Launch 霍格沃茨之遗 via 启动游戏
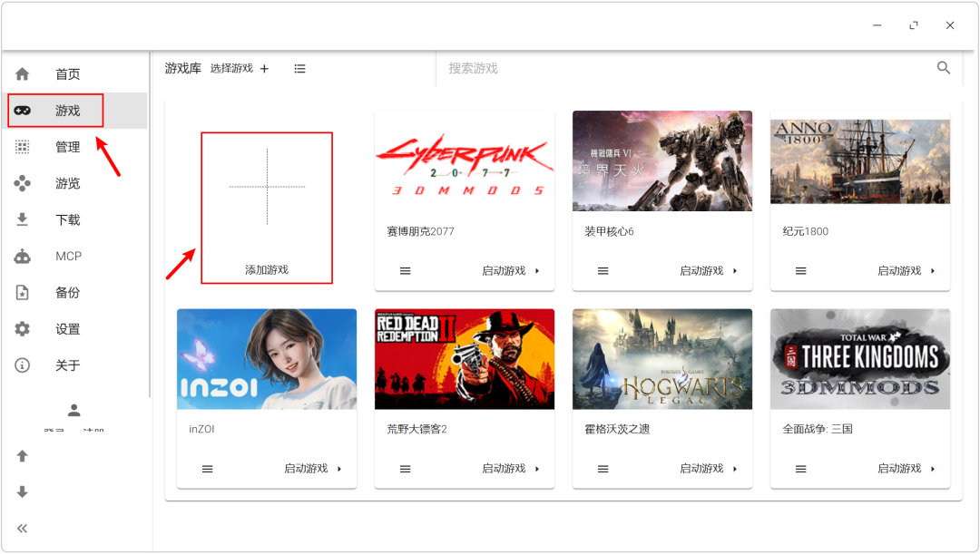980x554 pixels. click(708, 469)
